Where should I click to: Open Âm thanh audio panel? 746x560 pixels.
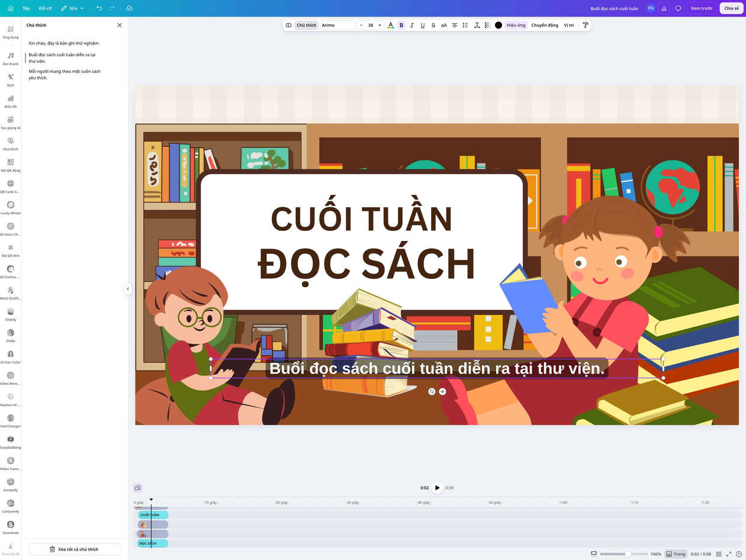[11, 59]
